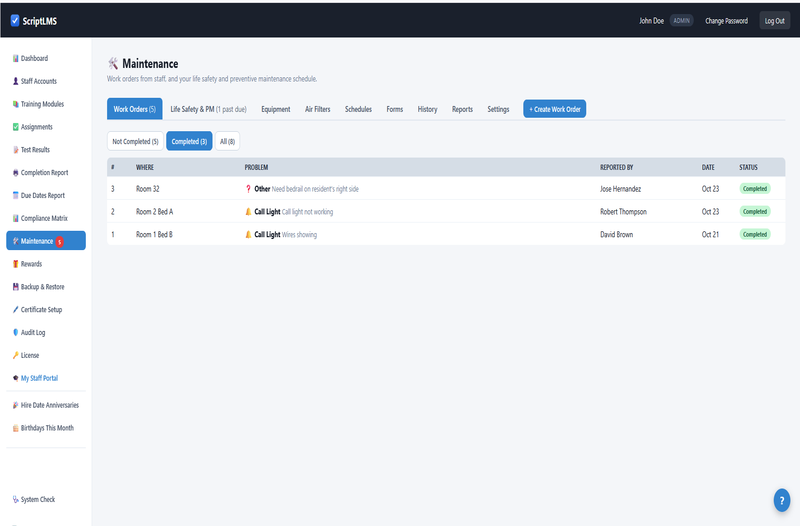Open the Schedules tab
The height and width of the screenshot is (526, 800).
[x=358, y=109]
